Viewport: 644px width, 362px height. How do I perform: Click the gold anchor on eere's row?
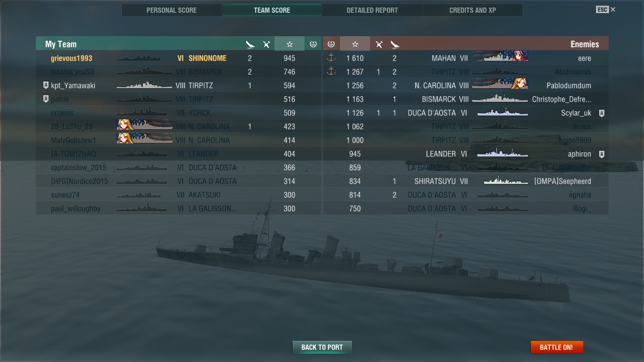(331, 58)
